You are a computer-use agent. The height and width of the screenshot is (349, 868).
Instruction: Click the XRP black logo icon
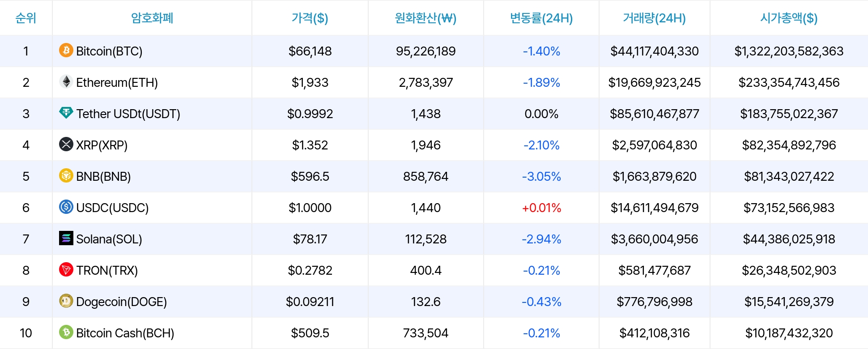coord(66,144)
